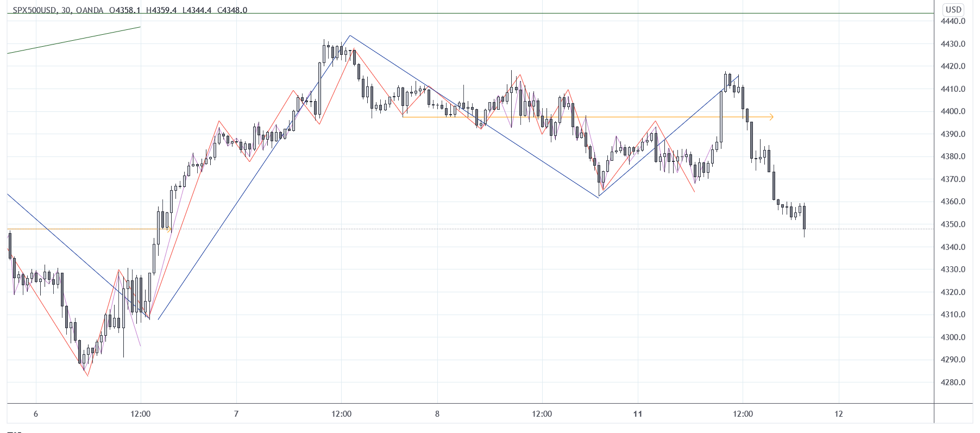Click the 4440.0 price axis label
Viewport: 980px width, 433px height.
[x=953, y=21]
